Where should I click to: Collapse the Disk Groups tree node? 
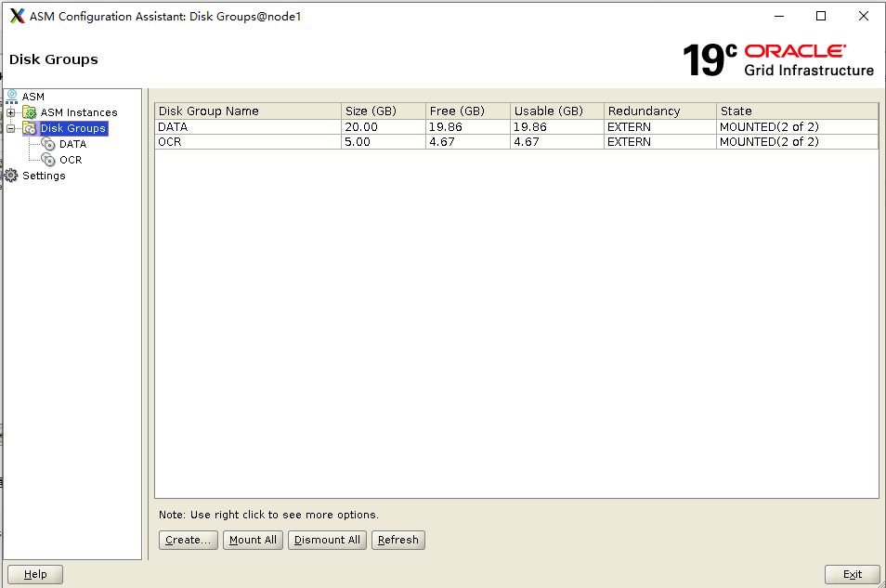coord(11,128)
